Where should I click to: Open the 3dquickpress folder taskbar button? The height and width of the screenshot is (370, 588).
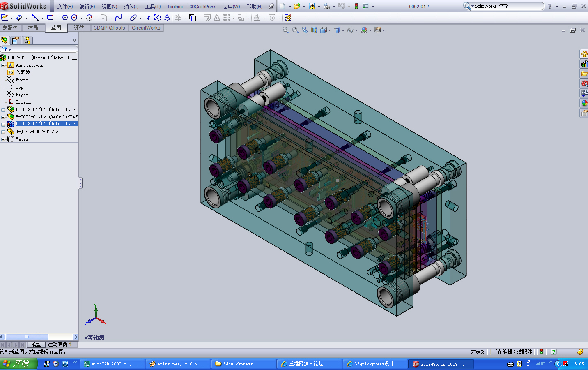coord(243,364)
